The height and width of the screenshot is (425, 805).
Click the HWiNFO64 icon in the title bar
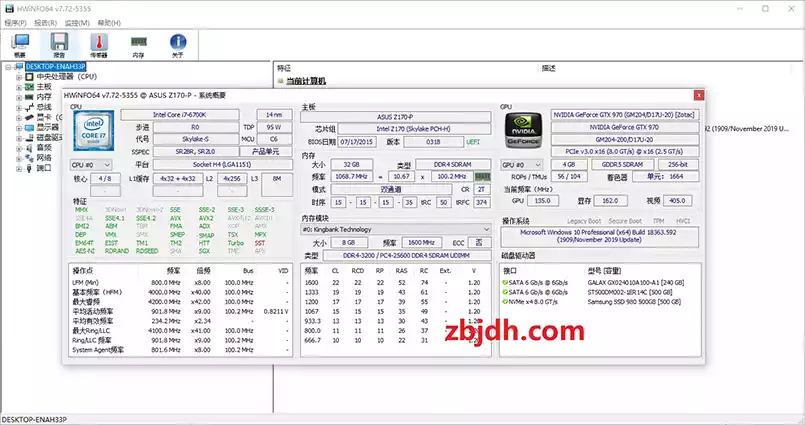(x=9, y=9)
